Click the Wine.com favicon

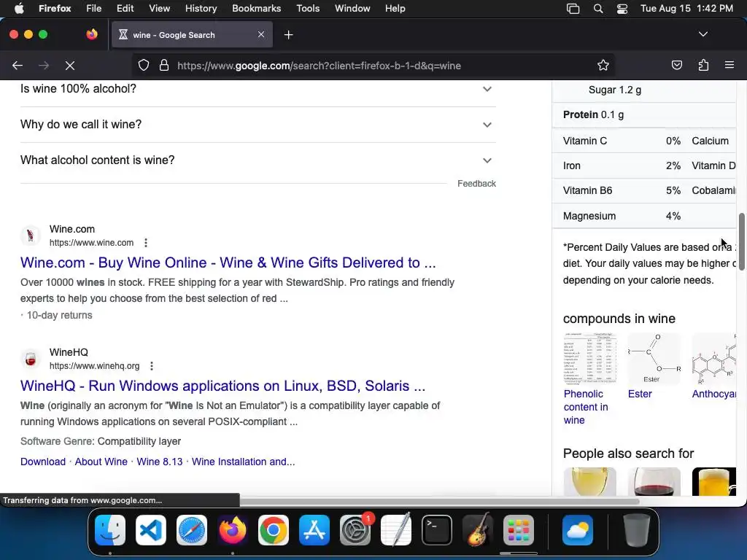[31, 236]
